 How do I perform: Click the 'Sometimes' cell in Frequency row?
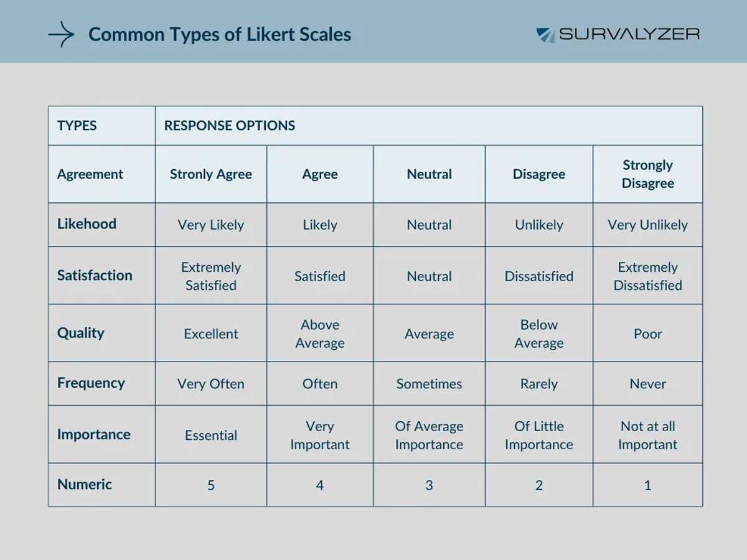(430, 384)
